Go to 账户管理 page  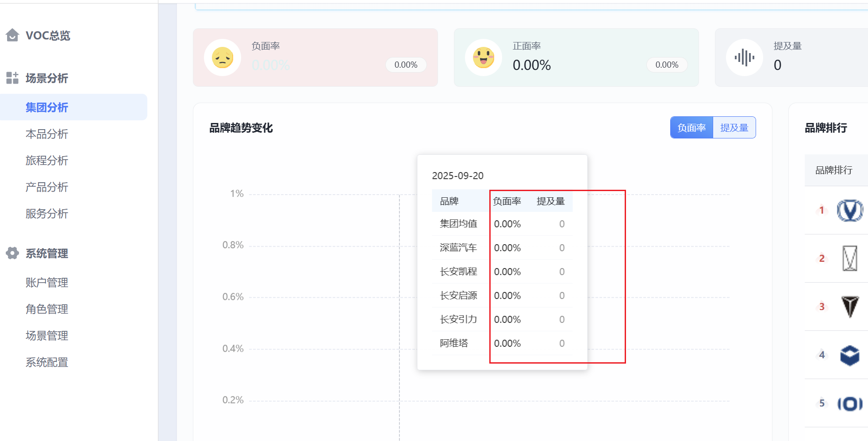click(47, 283)
